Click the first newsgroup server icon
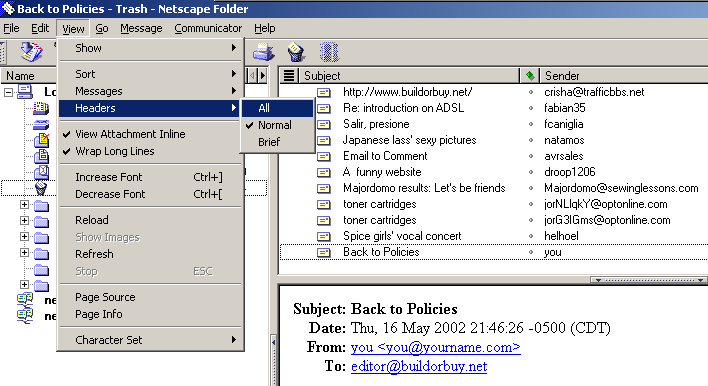The width and height of the screenshot is (708, 386). [x=25, y=300]
